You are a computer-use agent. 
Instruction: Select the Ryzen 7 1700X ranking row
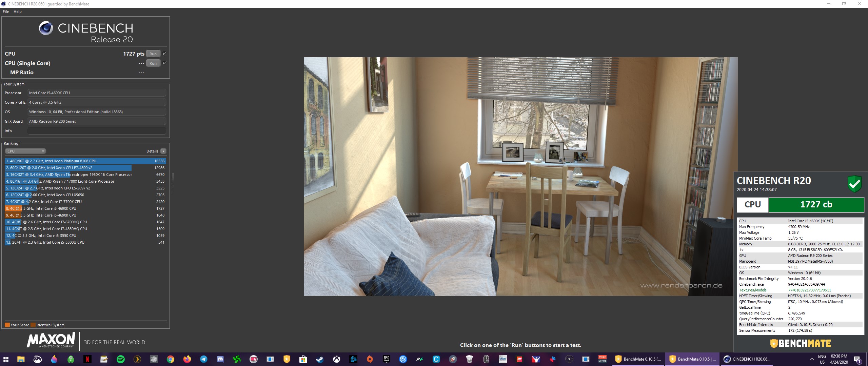pos(85,181)
